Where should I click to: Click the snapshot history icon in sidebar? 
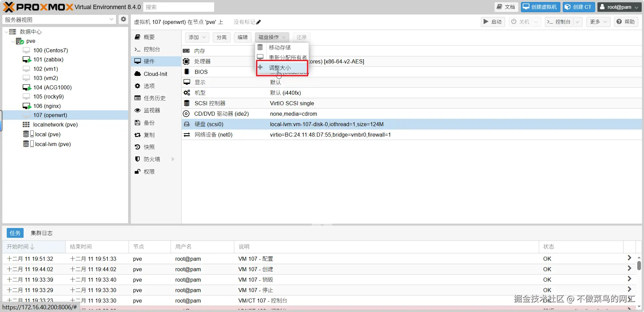pyautogui.click(x=138, y=147)
